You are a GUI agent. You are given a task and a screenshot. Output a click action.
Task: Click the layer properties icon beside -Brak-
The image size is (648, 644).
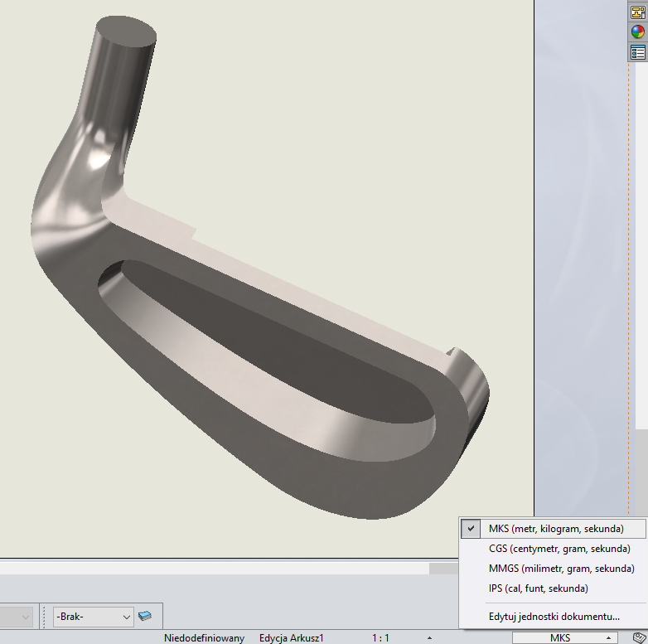tap(146, 616)
